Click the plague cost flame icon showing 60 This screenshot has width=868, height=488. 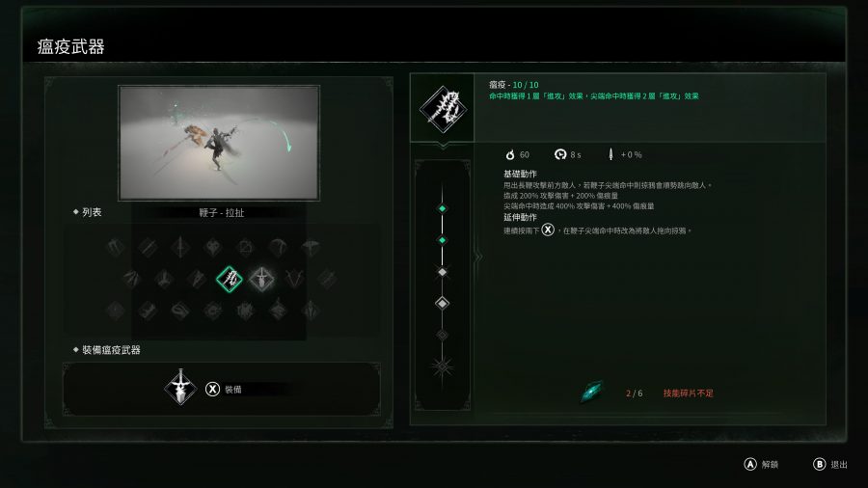click(510, 154)
